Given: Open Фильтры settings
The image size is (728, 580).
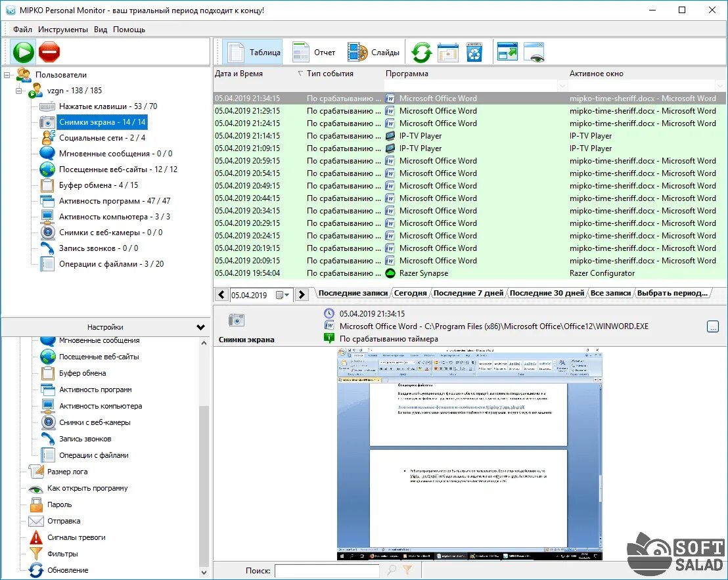Looking at the screenshot, I should 62,554.
